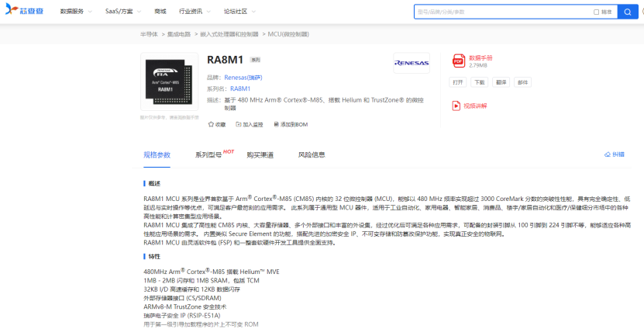
Task: Click the 半导体 breadcrumb
Action: point(149,34)
